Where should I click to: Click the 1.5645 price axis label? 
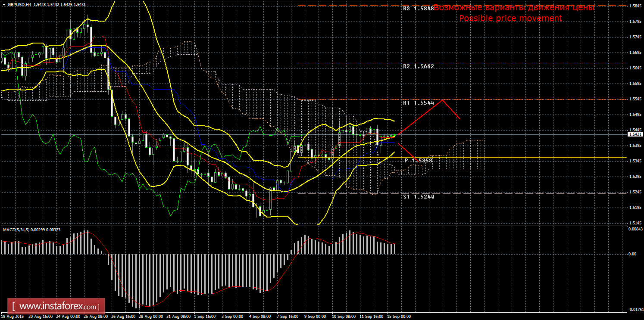636,68
